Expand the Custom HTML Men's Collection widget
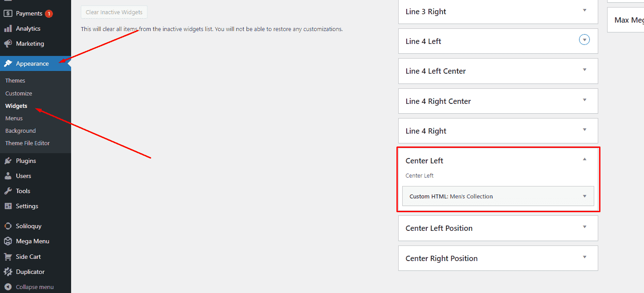Screen dimensions: 644x293 point(584,196)
